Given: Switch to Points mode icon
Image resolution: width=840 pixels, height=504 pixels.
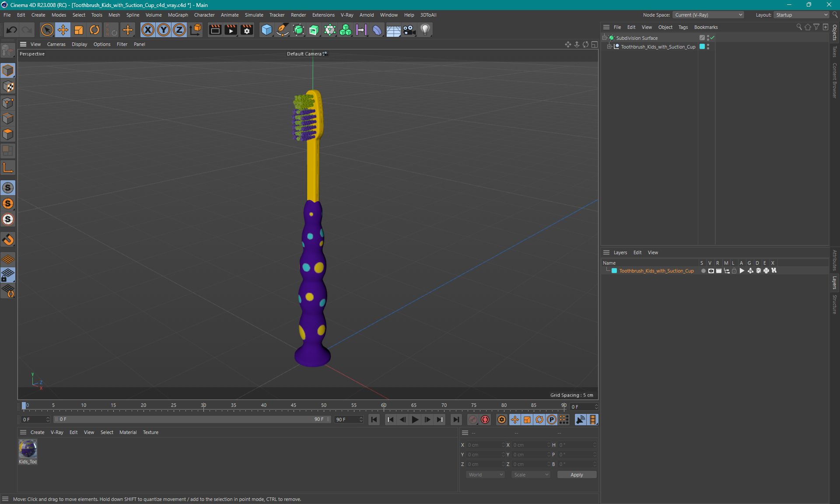Looking at the screenshot, I should tap(8, 103).
